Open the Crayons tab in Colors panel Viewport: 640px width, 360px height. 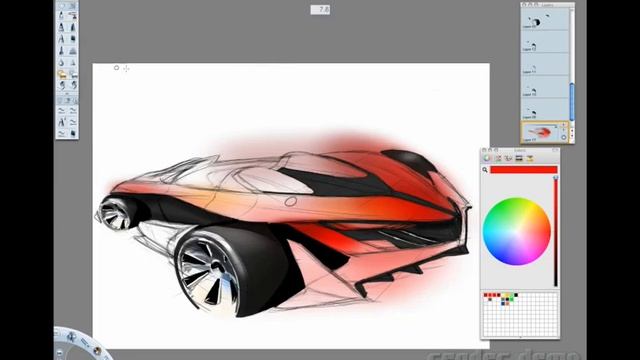point(529,158)
